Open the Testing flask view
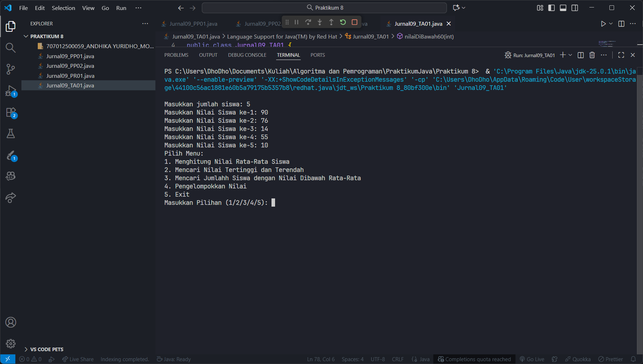 click(11, 133)
